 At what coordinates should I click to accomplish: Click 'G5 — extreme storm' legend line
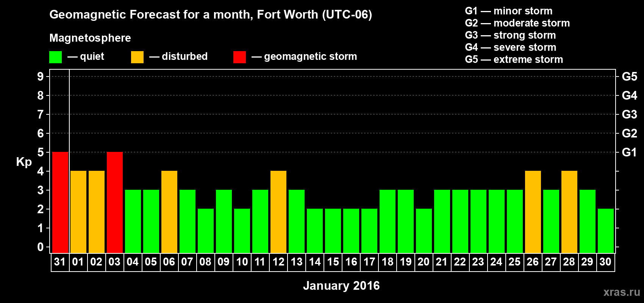pyautogui.click(x=514, y=59)
